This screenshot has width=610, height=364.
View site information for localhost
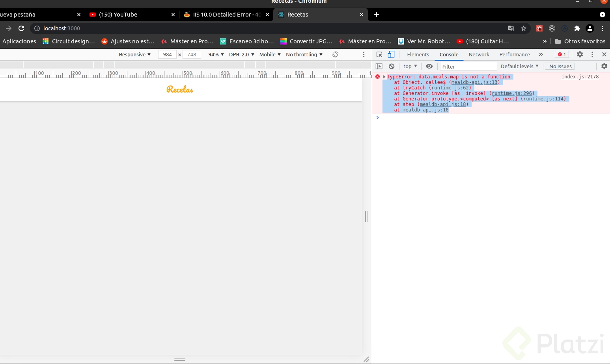point(37,28)
